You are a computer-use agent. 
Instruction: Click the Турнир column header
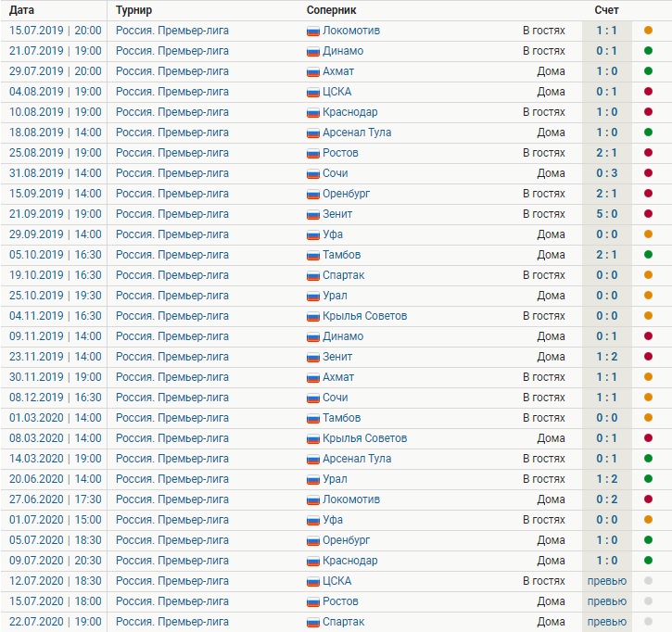tap(133, 10)
